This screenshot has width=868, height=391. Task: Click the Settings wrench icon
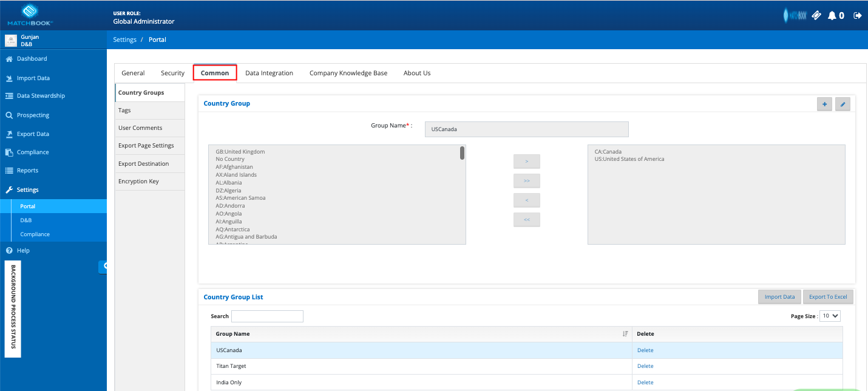[x=9, y=190]
